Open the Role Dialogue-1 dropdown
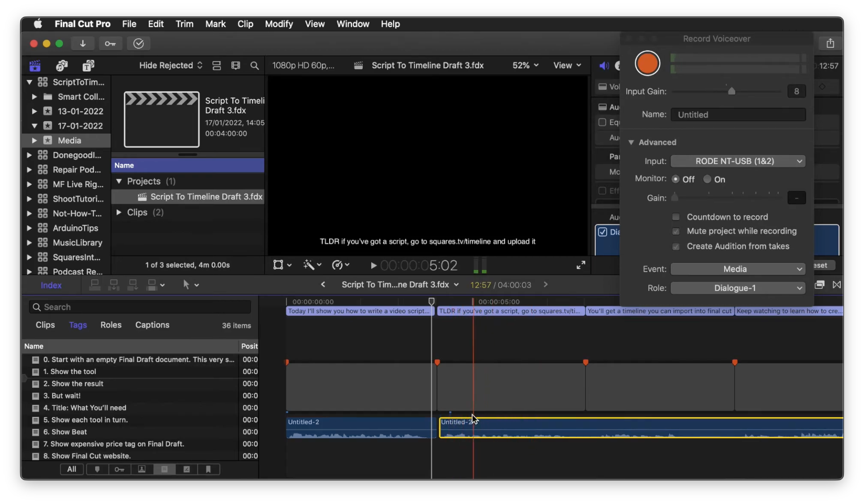This screenshot has width=864, height=504. [738, 288]
